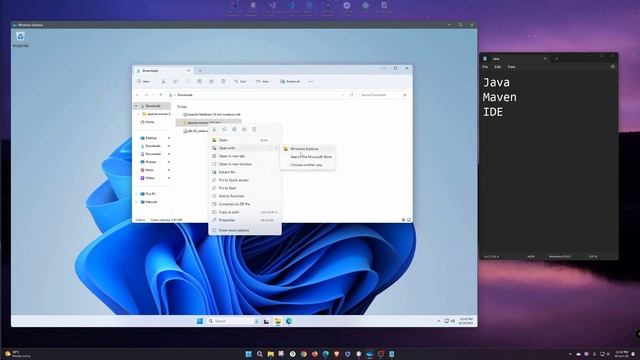The width and height of the screenshot is (640, 360).
Task: Refresh the Downloads folder view
Action: [x=351, y=95]
